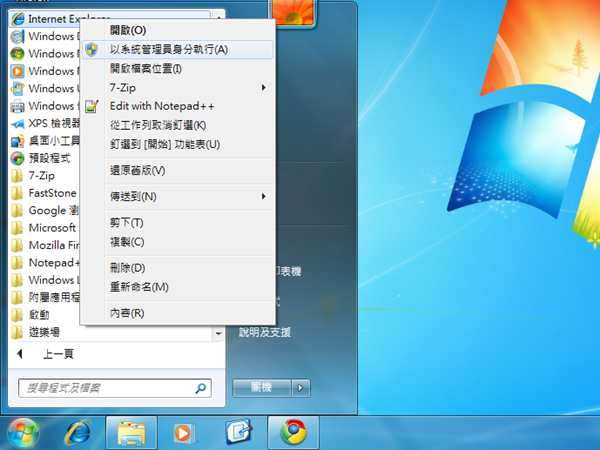Open the Google folder icon
This screenshot has width=600, height=450.
(x=17, y=210)
